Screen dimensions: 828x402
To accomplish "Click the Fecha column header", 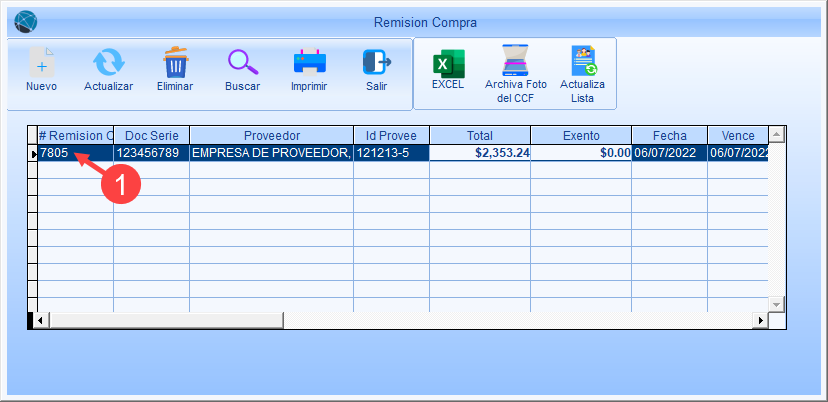I will pyautogui.click(x=670, y=136).
